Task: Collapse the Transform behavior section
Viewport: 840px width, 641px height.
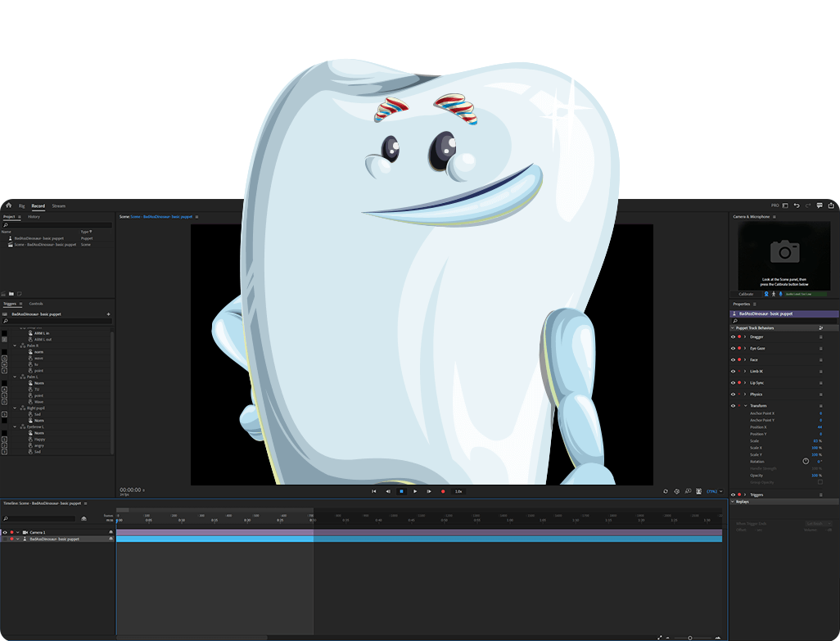Action: [745, 405]
